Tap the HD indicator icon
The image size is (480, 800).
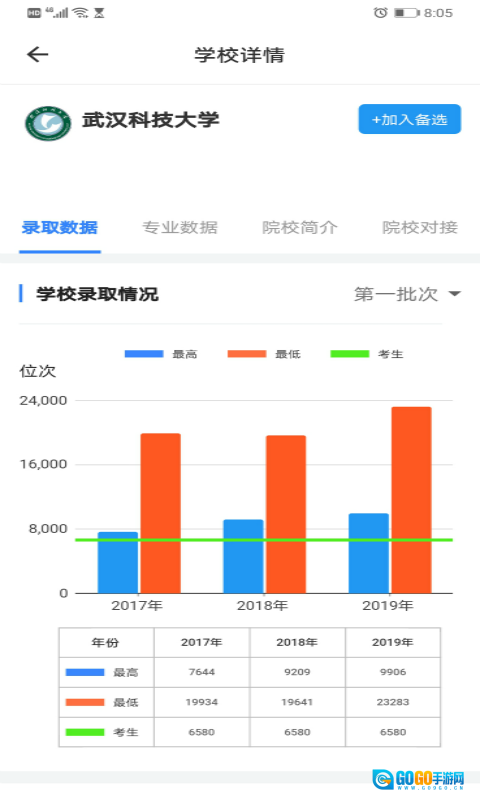(x=34, y=13)
